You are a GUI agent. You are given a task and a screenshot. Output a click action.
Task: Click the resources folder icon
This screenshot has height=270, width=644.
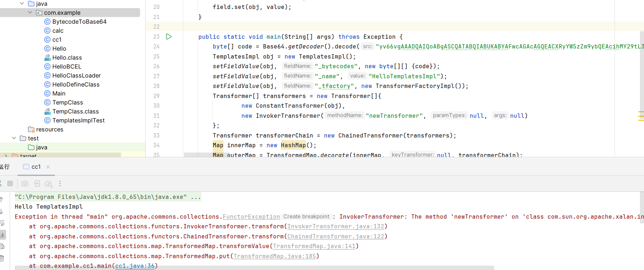point(31,129)
